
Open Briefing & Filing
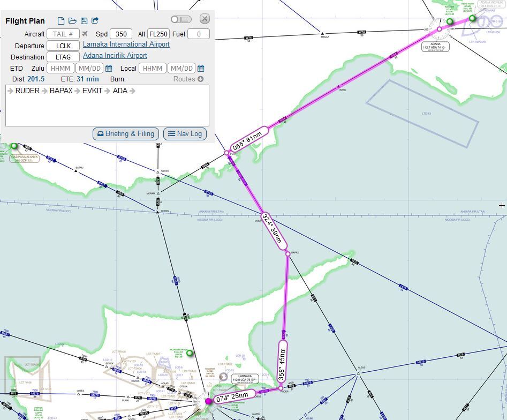[x=126, y=134]
